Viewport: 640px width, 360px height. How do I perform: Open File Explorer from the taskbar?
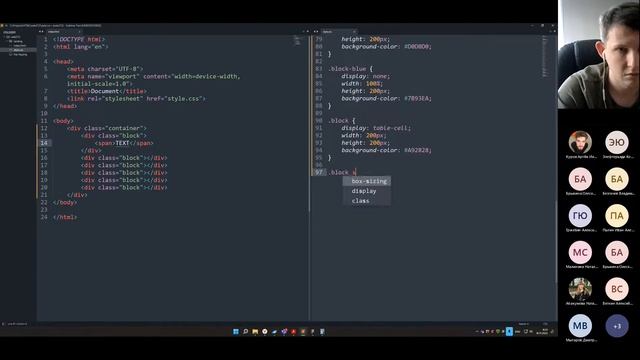click(255, 331)
